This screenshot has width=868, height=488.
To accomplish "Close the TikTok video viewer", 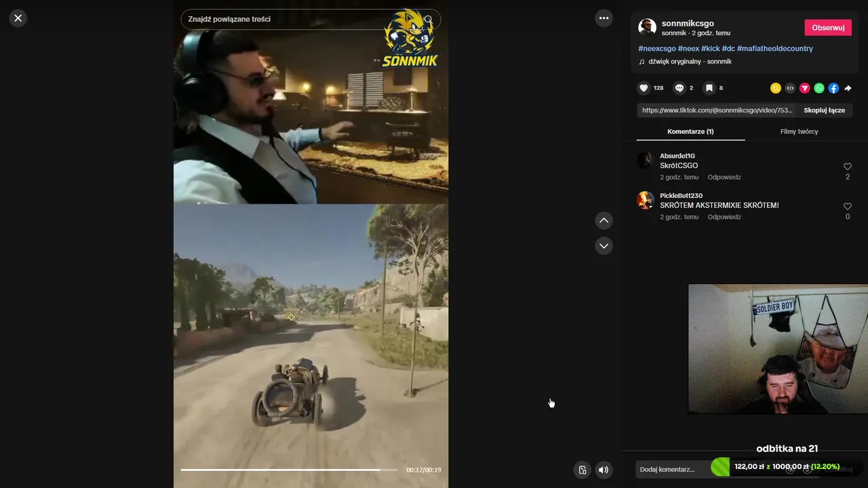I will 18,18.
